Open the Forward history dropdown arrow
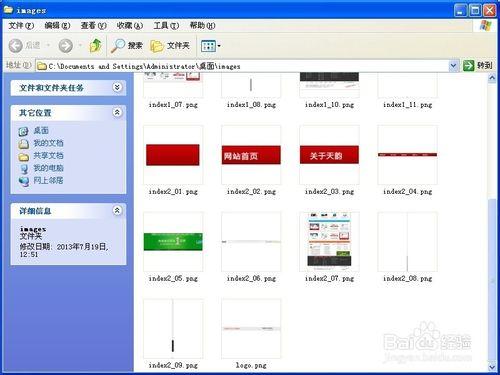This screenshot has height=375, width=500. click(x=80, y=45)
